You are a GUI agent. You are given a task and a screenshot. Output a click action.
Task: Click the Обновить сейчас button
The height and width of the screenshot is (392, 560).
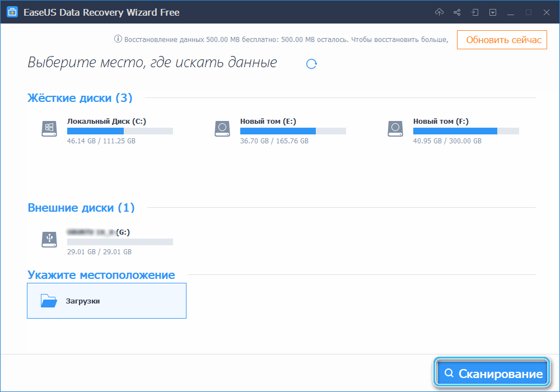[x=501, y=39]
